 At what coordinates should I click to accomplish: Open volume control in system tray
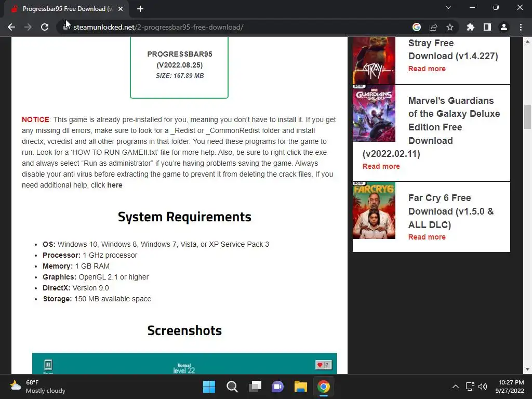coord(483,387)
